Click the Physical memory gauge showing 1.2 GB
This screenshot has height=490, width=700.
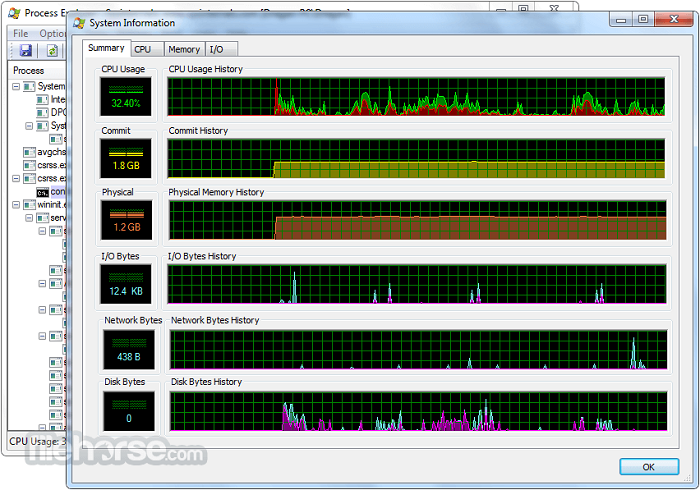pos(126,220)
